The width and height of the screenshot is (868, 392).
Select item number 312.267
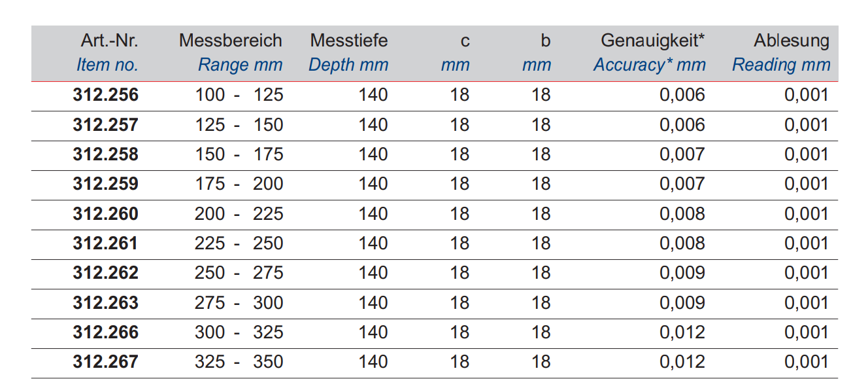pyautogui.click(x=106, y=362)
